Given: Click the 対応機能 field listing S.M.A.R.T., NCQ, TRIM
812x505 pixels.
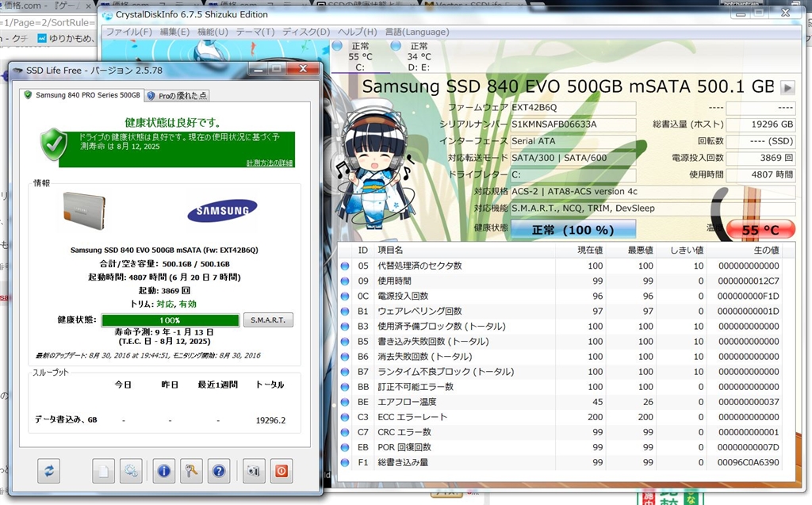Looking at the screenshot, I should tap(653, 209).
